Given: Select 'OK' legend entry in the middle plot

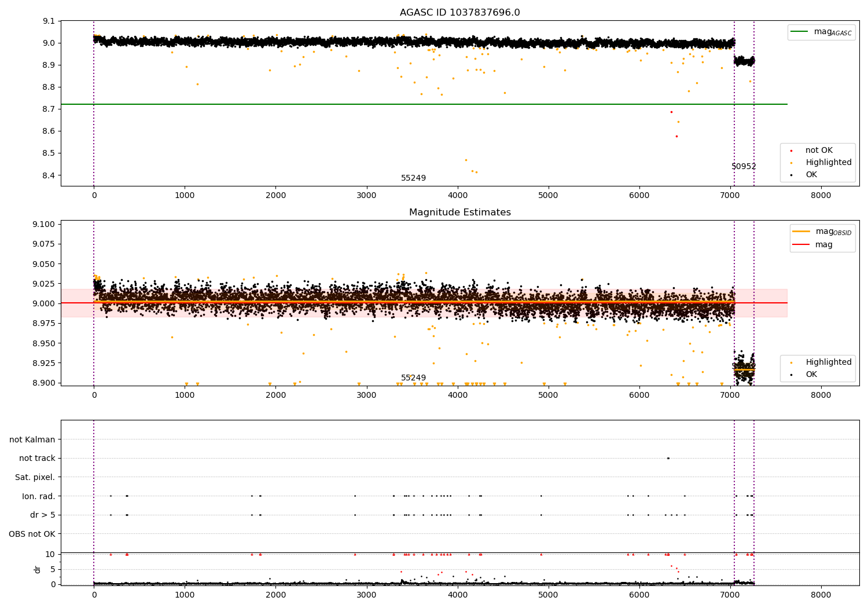Looking at the screenshot, I should [x=811, y=375].
